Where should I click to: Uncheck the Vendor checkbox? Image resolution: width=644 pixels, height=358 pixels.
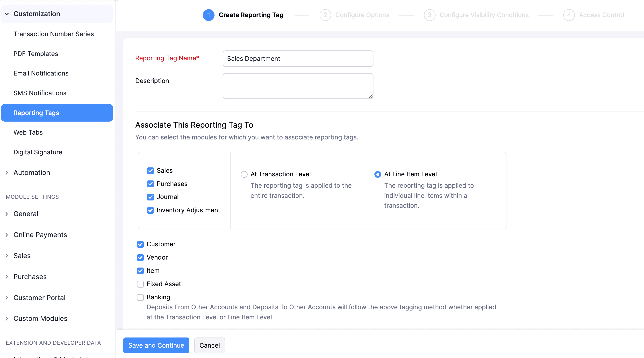(x=140, y=257)
